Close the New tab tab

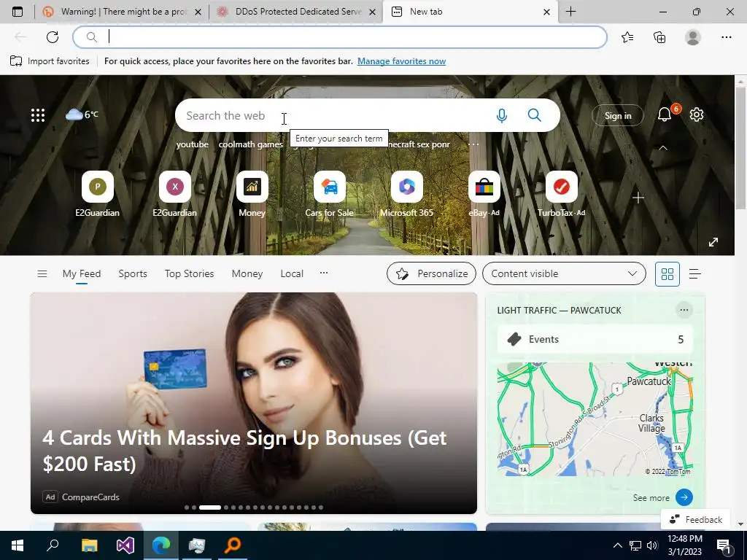tap(547, 12)
